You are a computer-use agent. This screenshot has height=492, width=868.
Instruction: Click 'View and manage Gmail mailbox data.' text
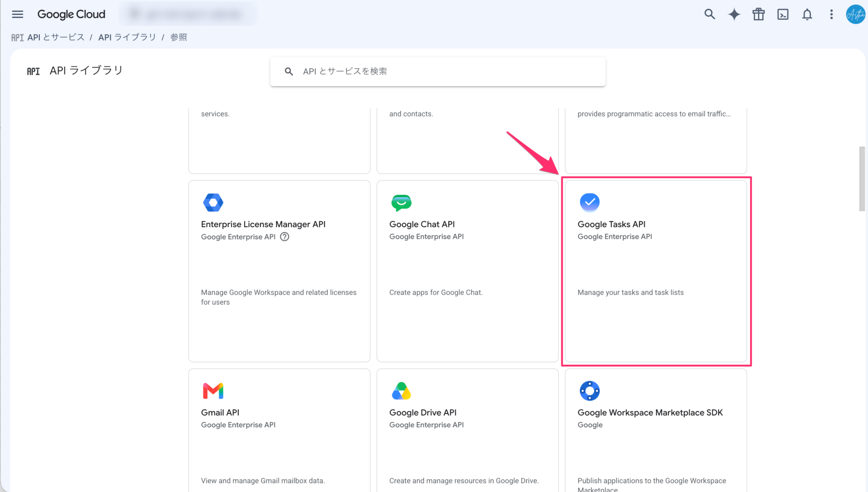263,480
